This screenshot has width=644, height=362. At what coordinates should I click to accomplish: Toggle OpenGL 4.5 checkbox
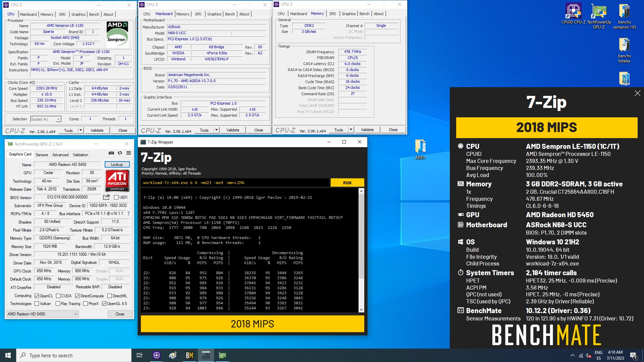(x=104, y=304)
